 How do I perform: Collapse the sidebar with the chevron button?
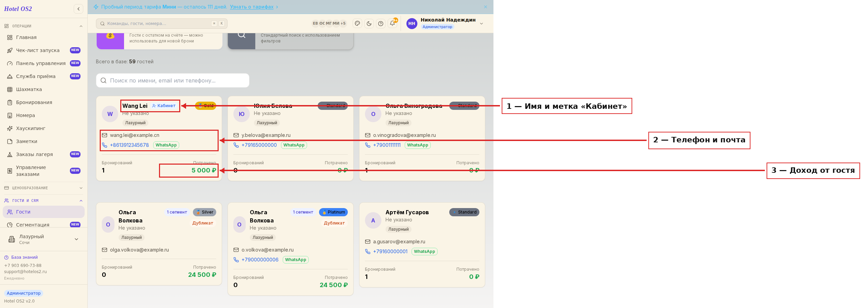[x=78, y=9]
